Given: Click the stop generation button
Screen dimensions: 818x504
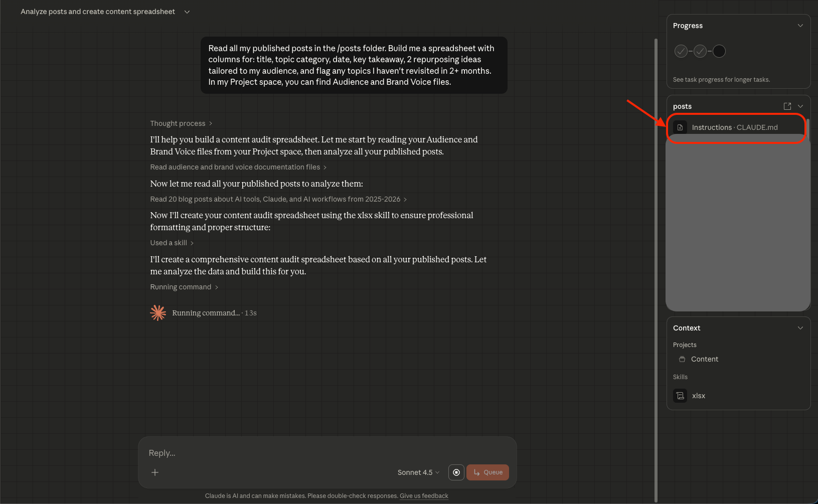Looking at the screenshot, I should click(456, 472).
